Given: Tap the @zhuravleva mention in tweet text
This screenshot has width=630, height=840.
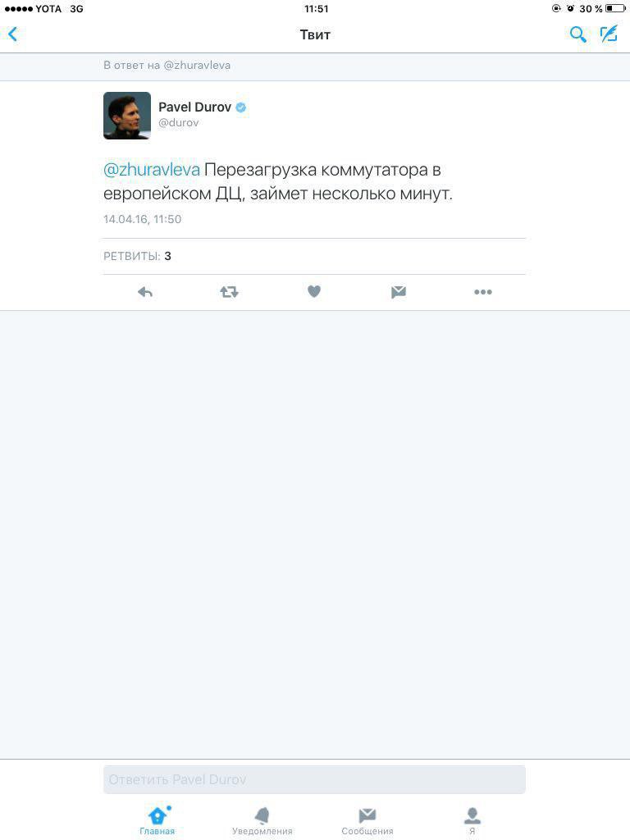Looking at the screenshot, I should pos(152,170).
